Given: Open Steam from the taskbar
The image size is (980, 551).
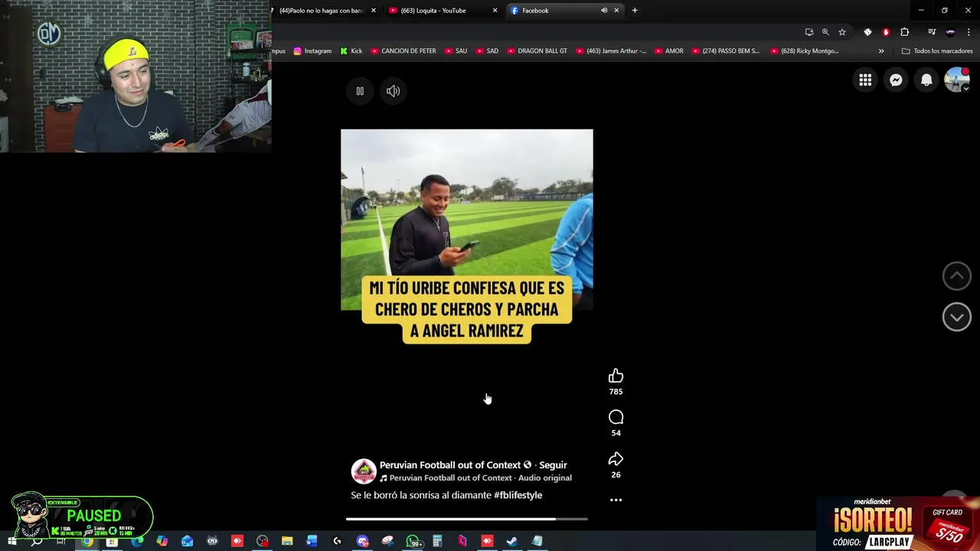Looking at the screenshot, I should pyautogui.click(x=512, y=541).
